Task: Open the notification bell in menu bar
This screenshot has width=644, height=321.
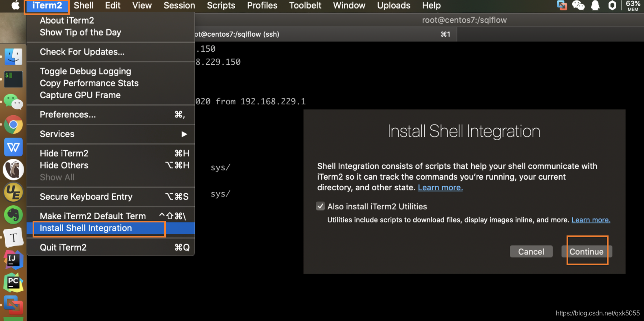Action: tap(595, 5)
